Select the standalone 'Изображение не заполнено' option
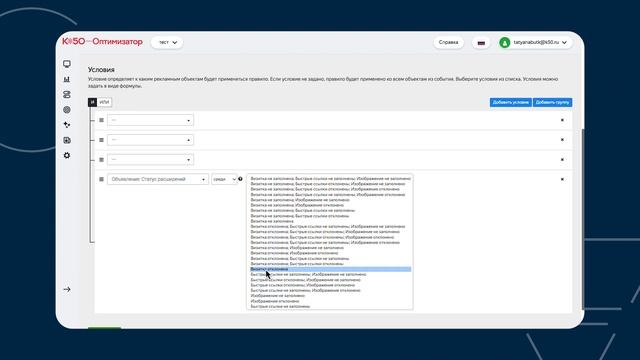The height and width of the screenshot is (360, 640). click(331, 296)
